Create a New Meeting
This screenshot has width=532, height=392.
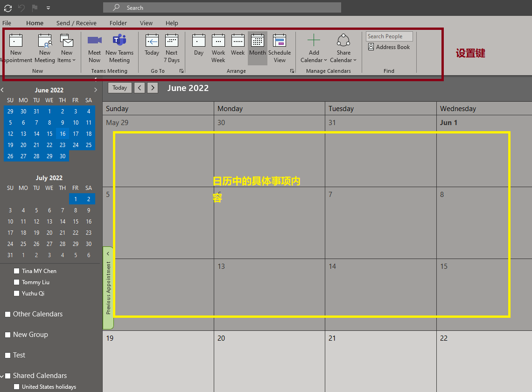(x=44, y=49)
